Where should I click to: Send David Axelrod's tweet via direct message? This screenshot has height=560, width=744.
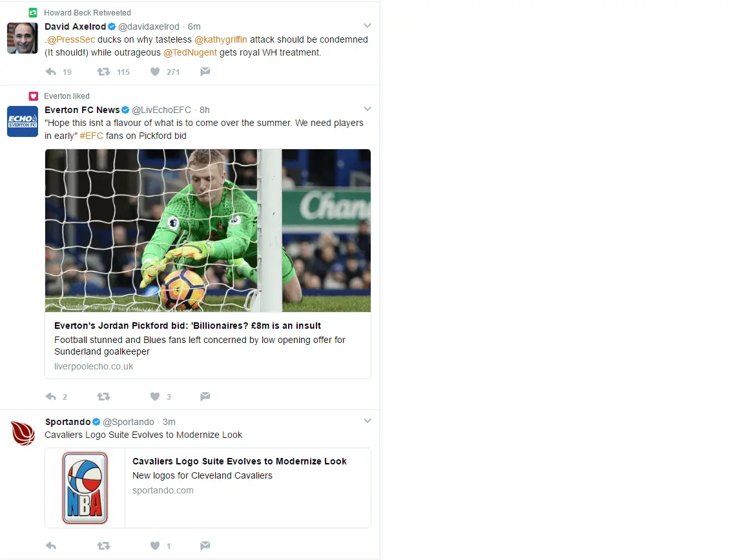[205, 72]
